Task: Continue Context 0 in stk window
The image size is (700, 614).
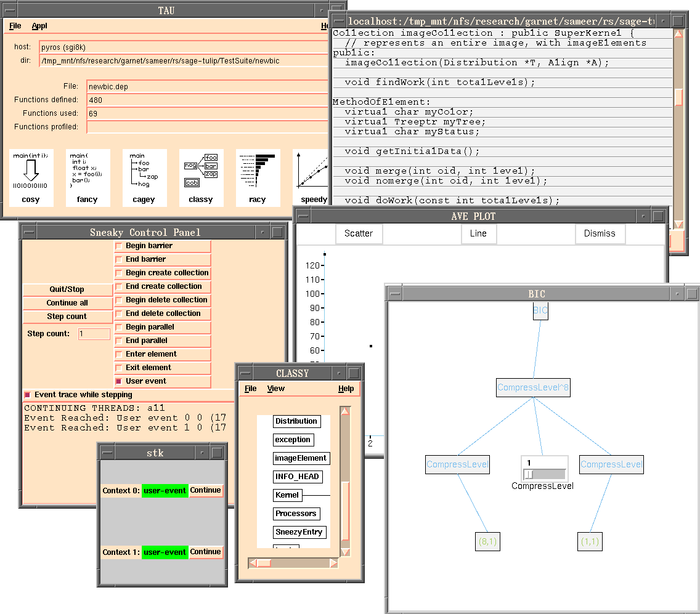Action: tap(205, 490)
